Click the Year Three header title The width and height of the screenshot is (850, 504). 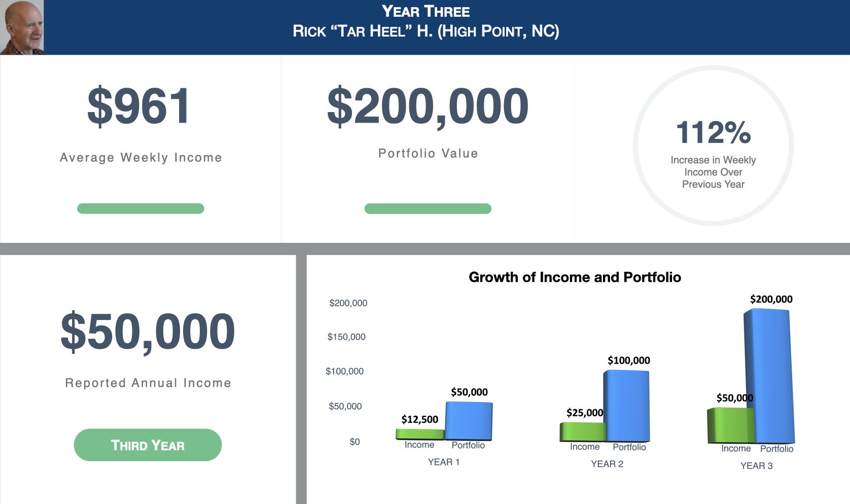pos(426,11)
